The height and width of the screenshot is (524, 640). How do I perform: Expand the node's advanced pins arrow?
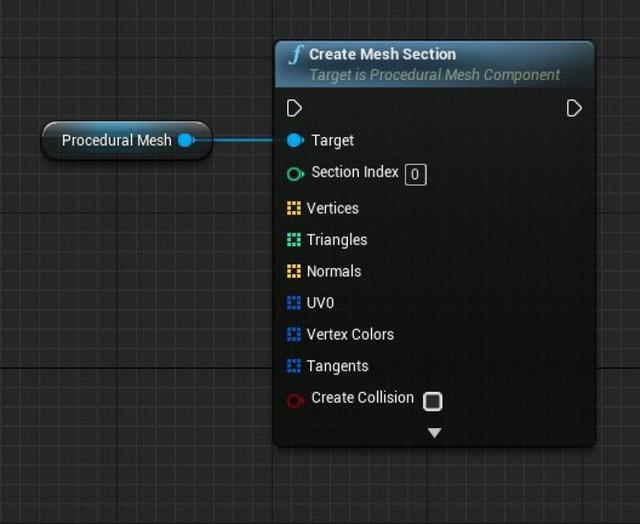434,432
